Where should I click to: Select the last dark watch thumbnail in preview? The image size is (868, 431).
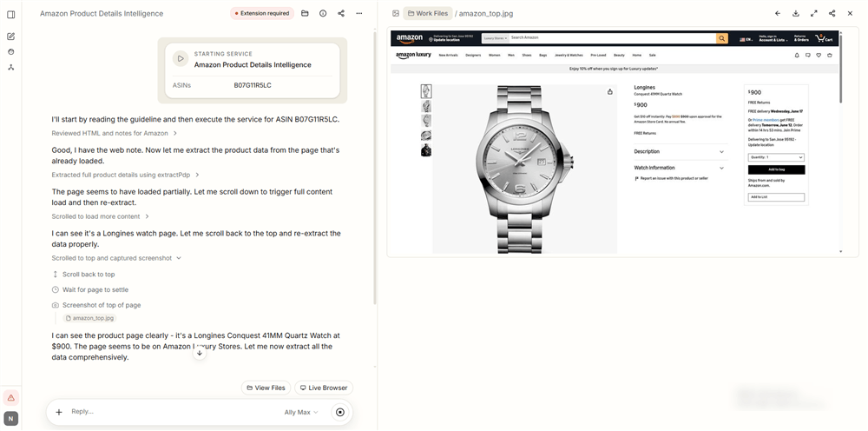click(x=426, y=150)
